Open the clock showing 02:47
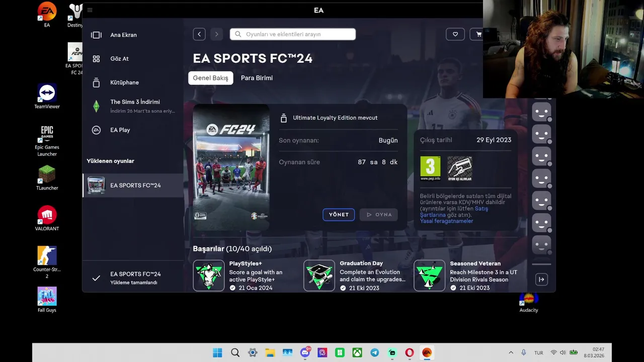 (x=594, y=353)
